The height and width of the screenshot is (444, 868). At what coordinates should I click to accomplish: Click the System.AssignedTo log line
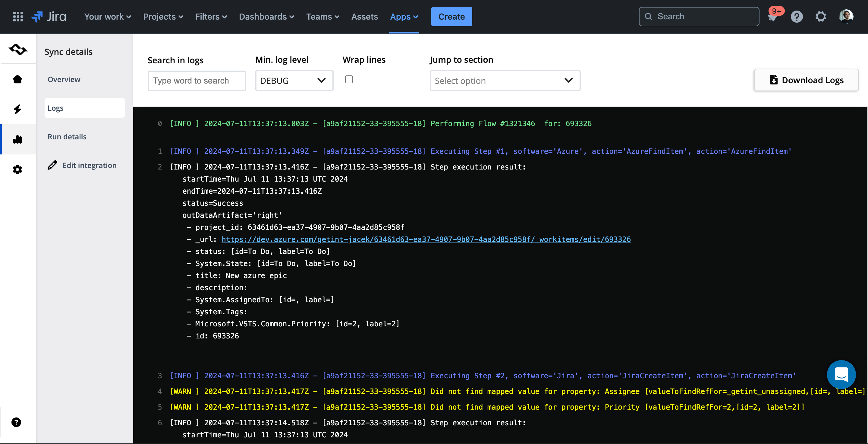click(x=260, y=300)
